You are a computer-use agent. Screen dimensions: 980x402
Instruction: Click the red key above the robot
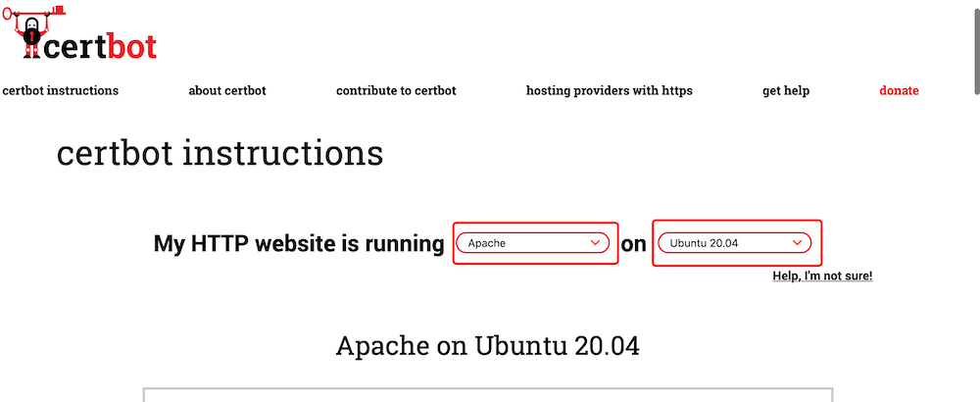(x=34, y=12)
